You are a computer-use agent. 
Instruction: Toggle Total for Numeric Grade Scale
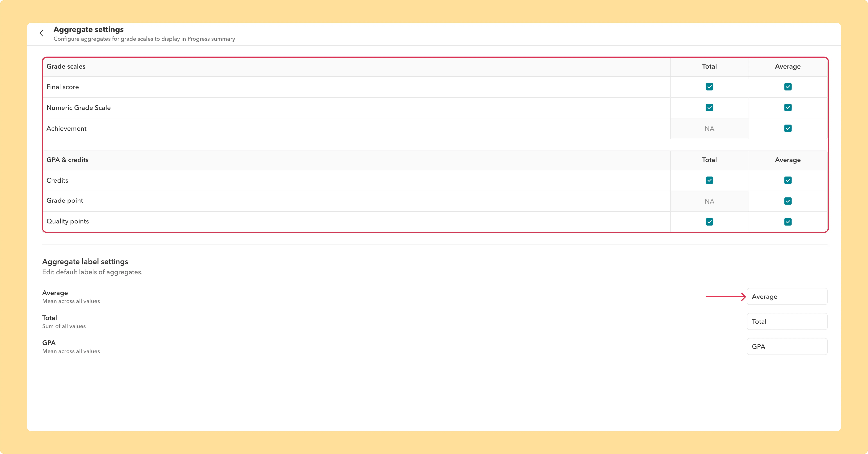[x=709, y=108]
